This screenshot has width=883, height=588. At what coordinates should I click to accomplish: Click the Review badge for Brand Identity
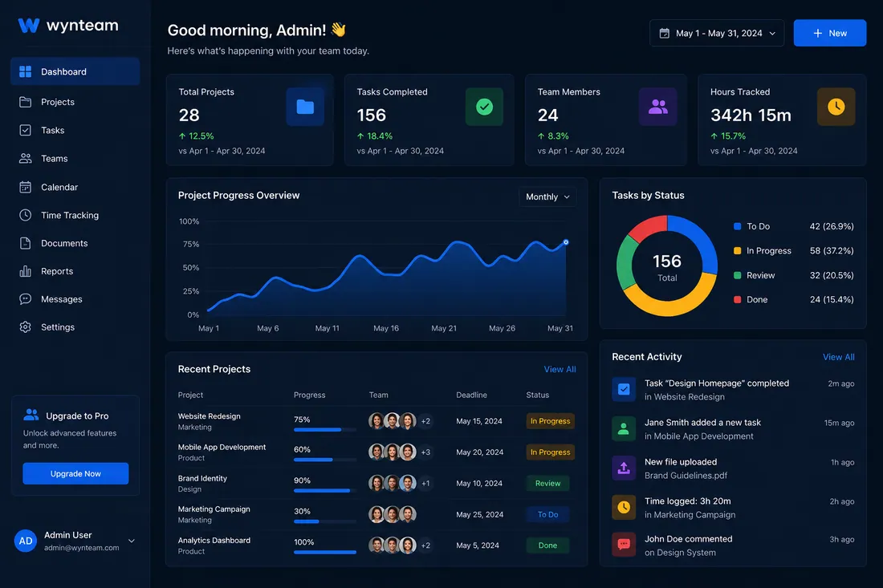tap(547, 484)
